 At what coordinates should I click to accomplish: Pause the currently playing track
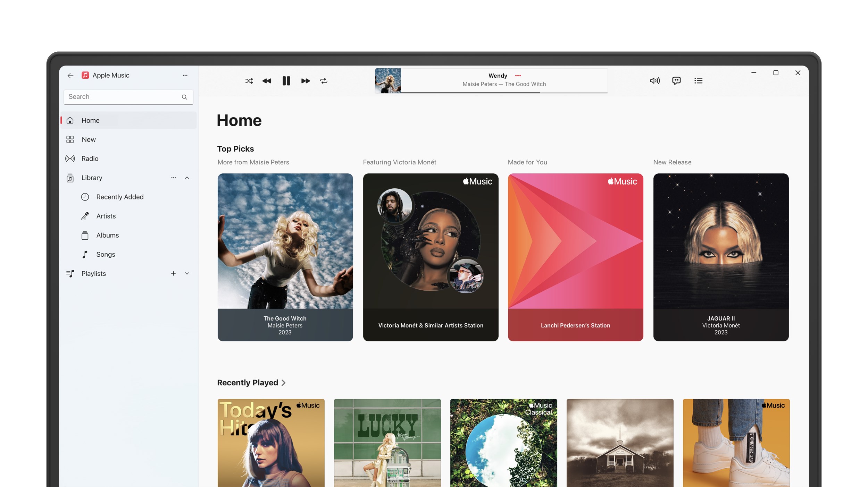pos(285,80)
